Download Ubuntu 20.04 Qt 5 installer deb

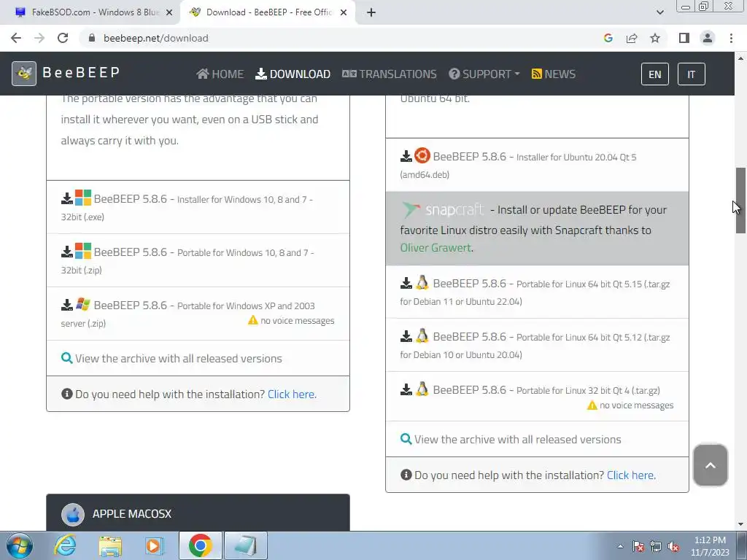click(x=537, y=165)
